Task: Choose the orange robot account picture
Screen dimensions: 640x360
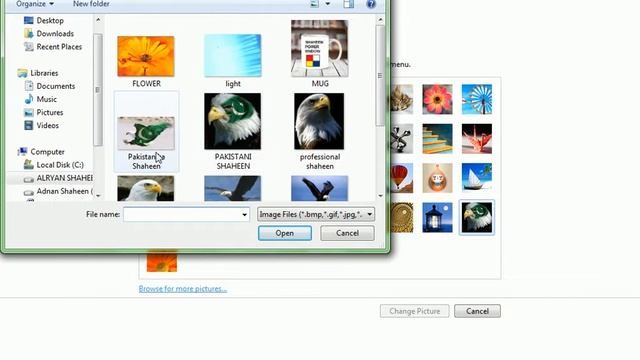Action: (437, 178)
